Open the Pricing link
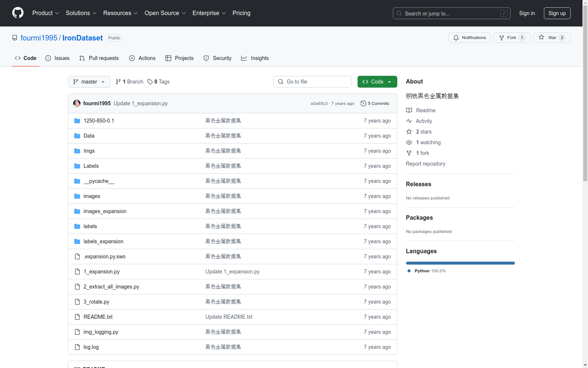 pos(241,13)
